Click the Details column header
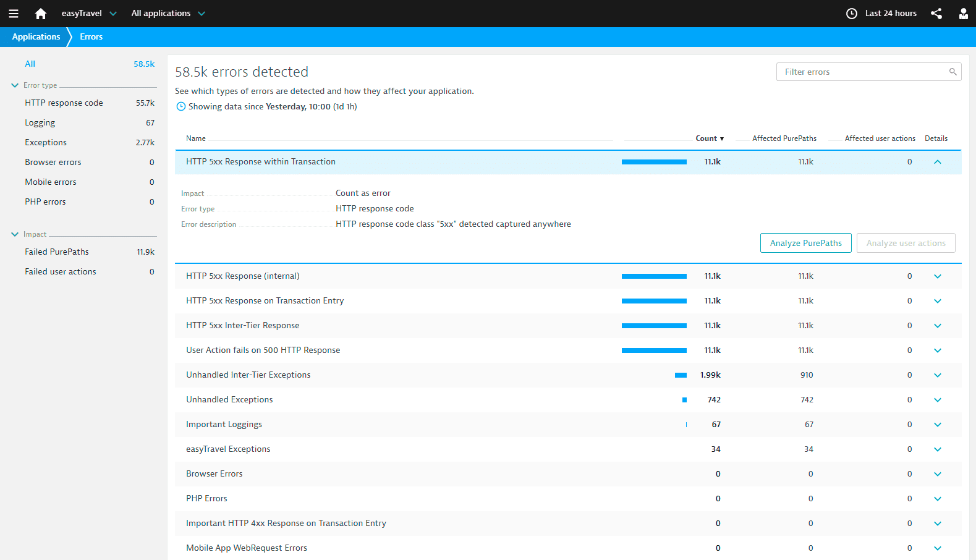 [x=936, y=138]
